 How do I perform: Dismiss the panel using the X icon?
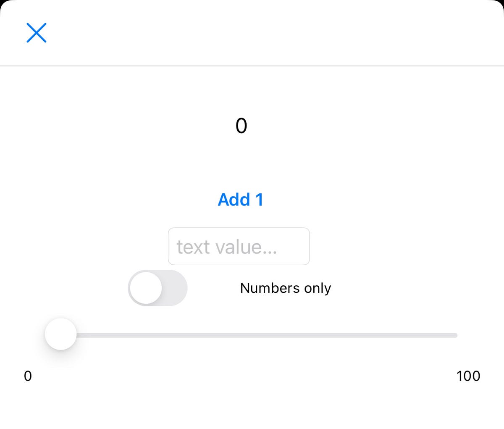point(36,32)
